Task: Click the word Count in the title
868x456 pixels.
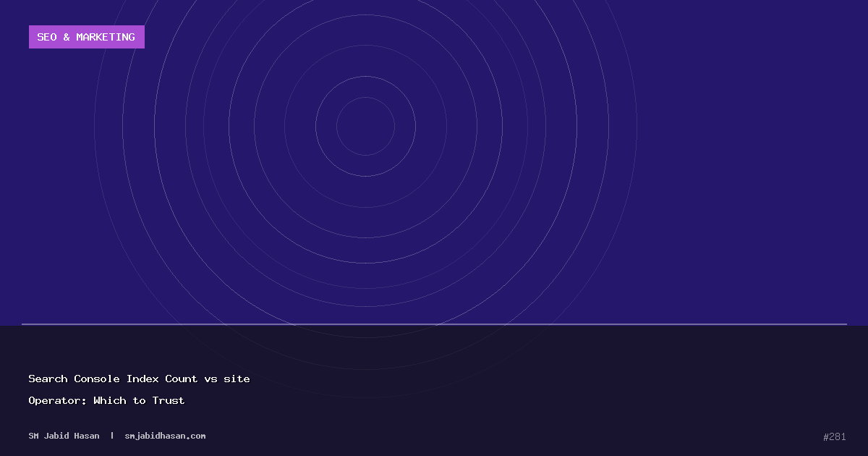Action: [x=181, y=379]
